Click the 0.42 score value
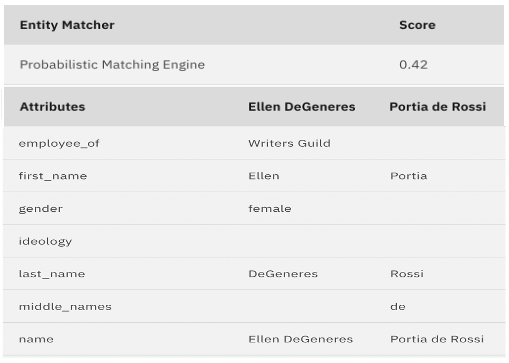 click(413, 65)
